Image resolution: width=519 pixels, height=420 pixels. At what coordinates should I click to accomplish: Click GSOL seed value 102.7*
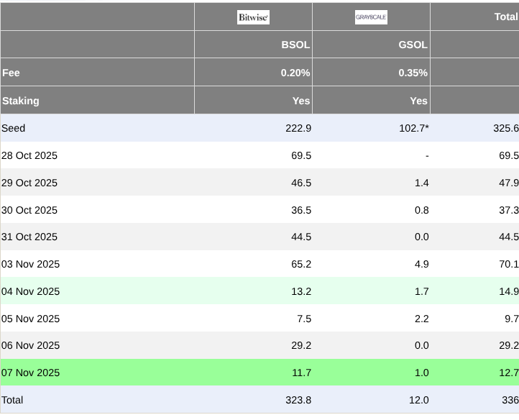pos(414,128)
